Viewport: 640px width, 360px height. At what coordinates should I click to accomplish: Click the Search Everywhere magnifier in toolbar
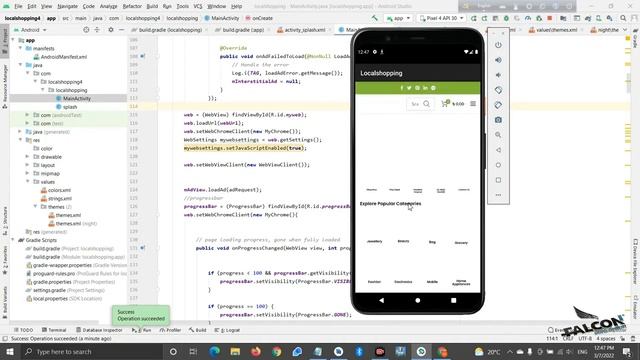click(623, 18)
